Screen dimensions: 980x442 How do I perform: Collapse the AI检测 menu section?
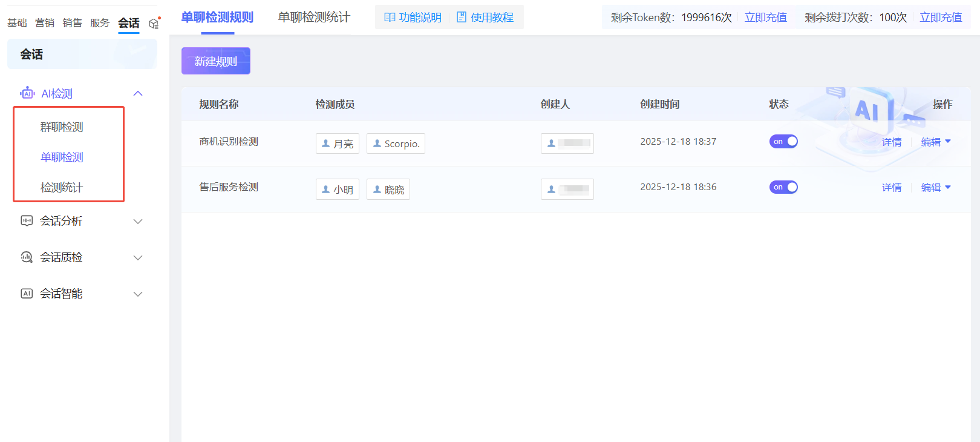point(138,93)
